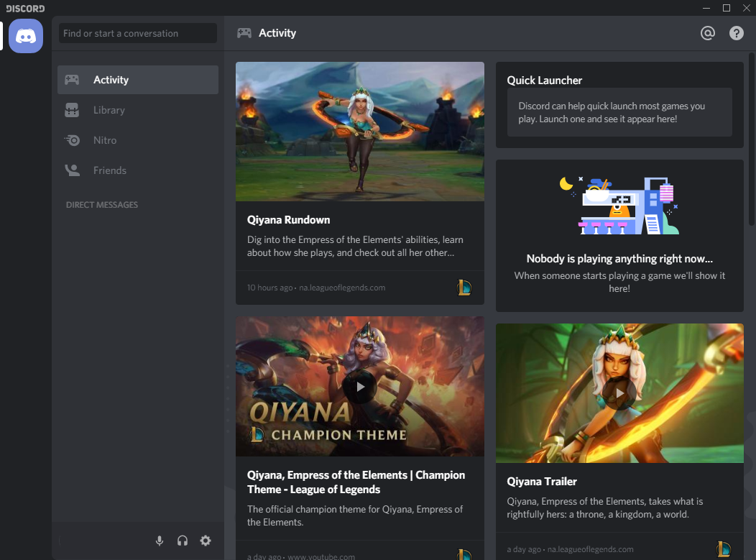Click the conversation search field
756x560 pixels.
137,33
